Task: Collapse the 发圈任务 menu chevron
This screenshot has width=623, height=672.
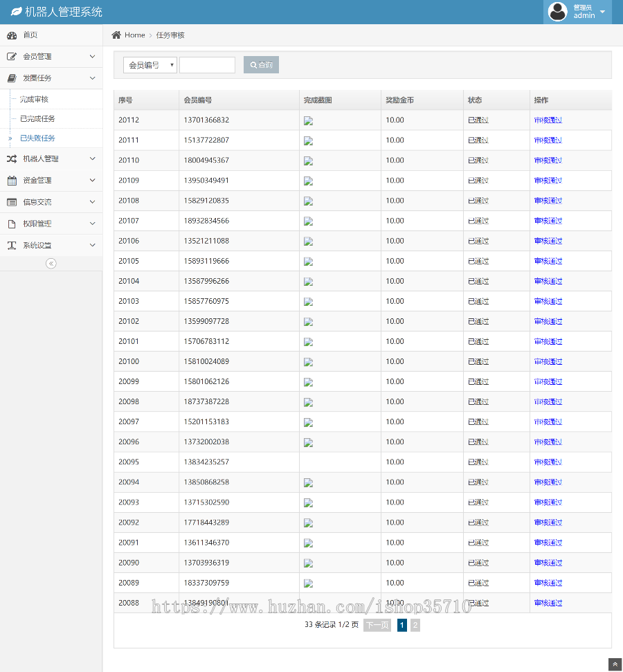Action: coord(93,78)
